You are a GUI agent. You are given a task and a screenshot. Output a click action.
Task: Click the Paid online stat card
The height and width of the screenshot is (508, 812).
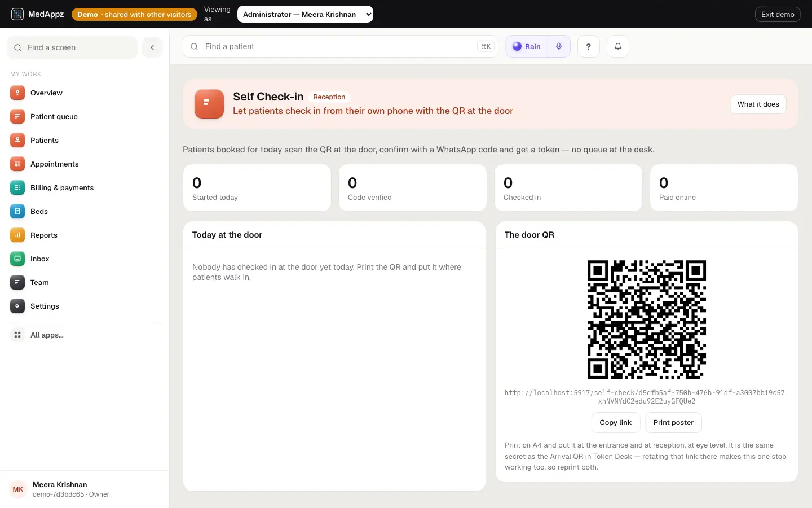(724, 188)
